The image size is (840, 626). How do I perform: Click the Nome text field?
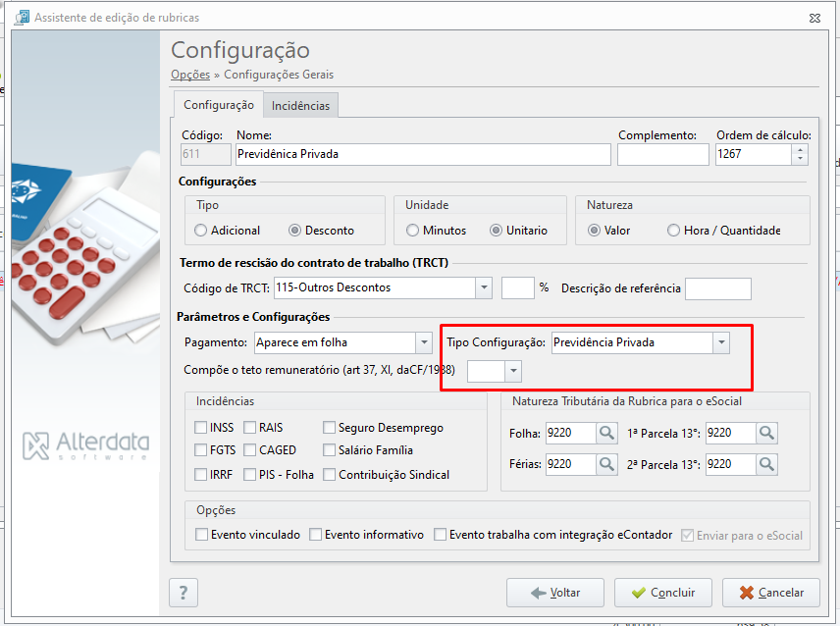click(423, 154)
